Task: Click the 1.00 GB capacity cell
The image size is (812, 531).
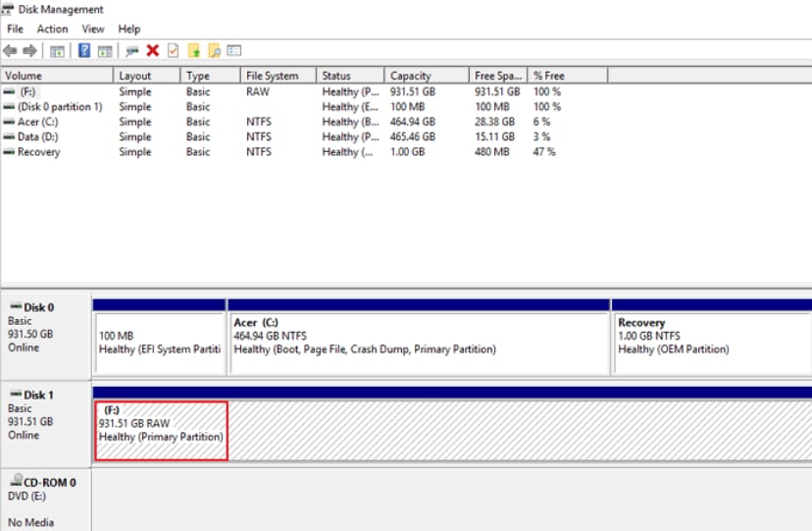Action: click(408, 152)
